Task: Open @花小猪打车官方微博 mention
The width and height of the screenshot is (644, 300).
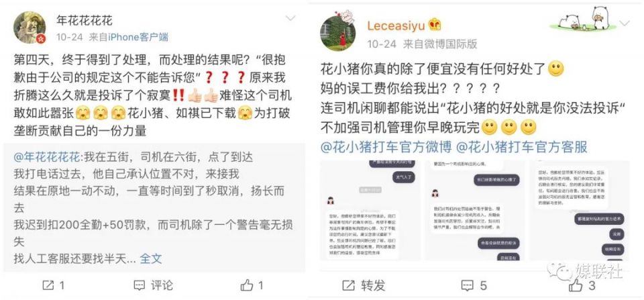Action: (386, 147)
